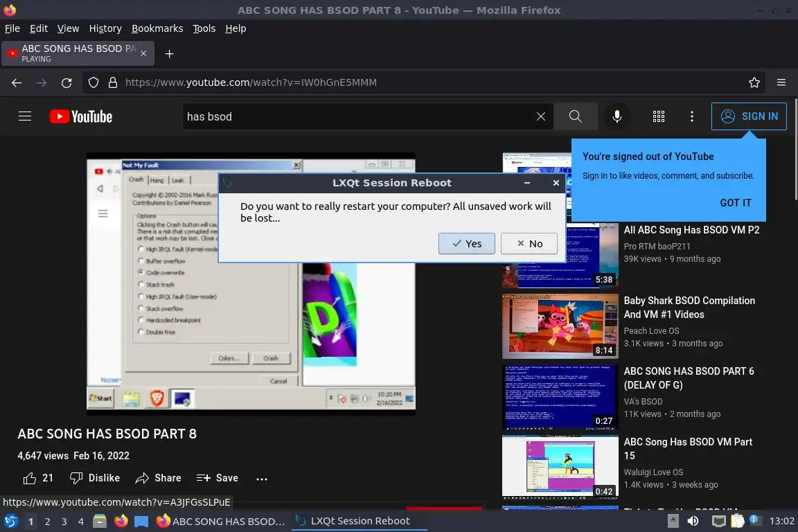The height and width of the screenshot is (532, 798).
Task: Open a new tab with the plus button
Action: [x=170, y=54]
